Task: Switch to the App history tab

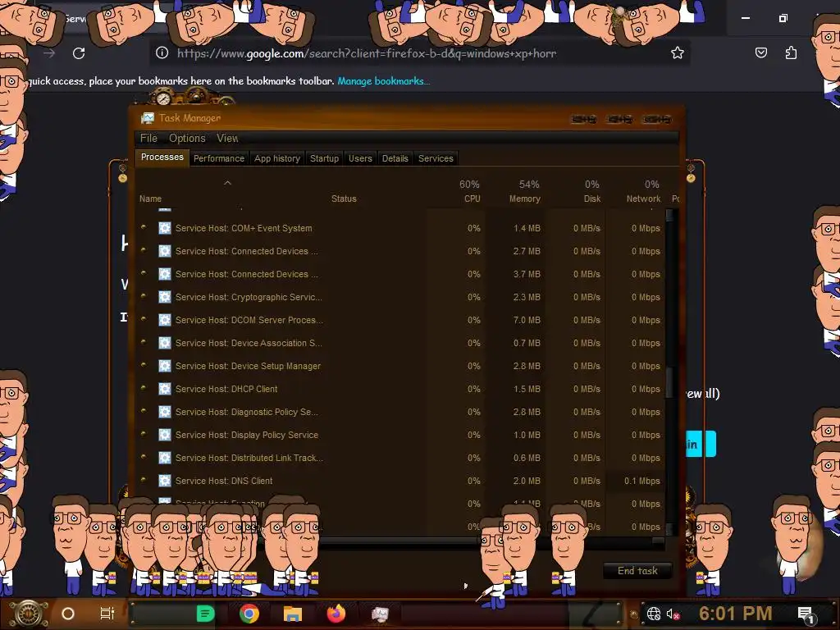Action: coord(277,158)
